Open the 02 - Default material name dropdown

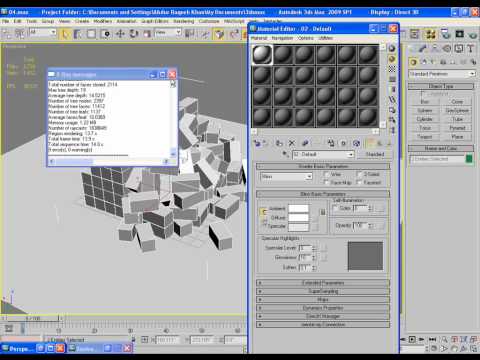click(323, 154)
